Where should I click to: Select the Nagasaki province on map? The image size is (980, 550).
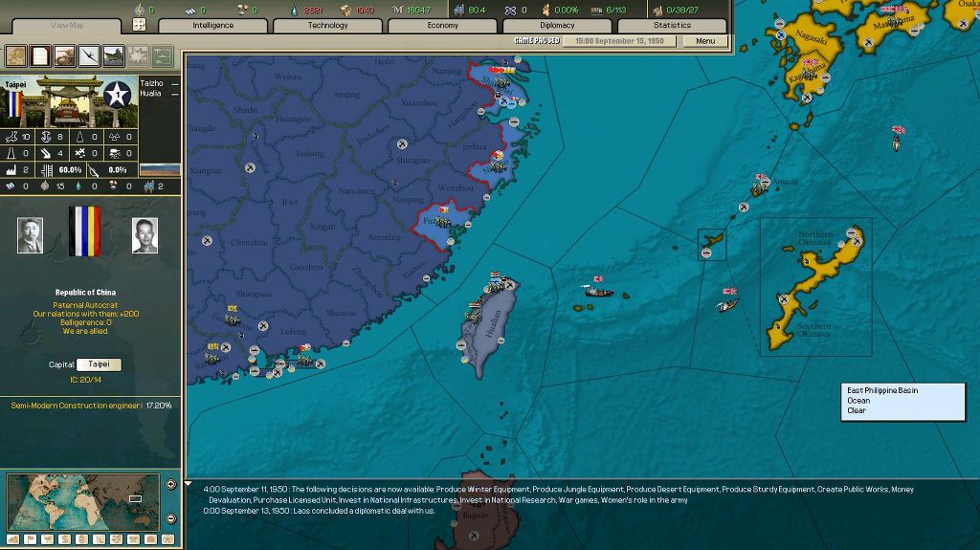coord(812,37)
